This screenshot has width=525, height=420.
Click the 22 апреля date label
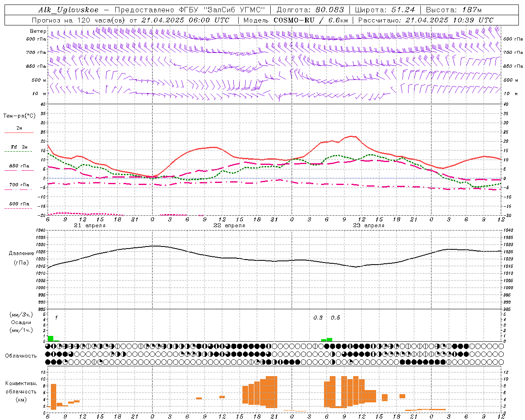point(229,226)
